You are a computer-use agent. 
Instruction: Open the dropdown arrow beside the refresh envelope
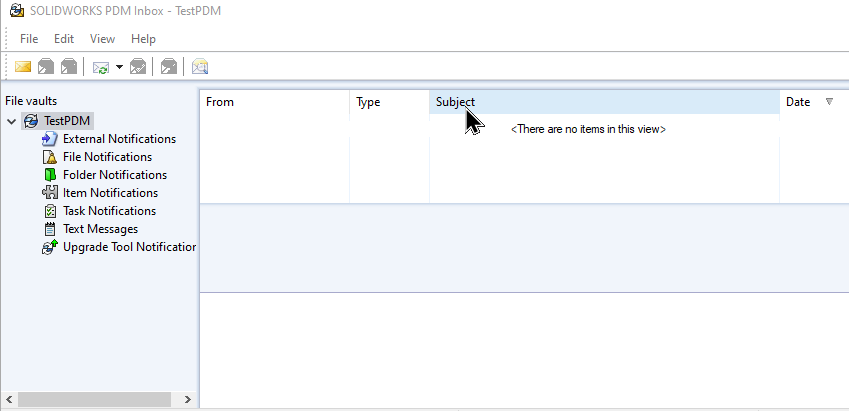coord(119,67)
